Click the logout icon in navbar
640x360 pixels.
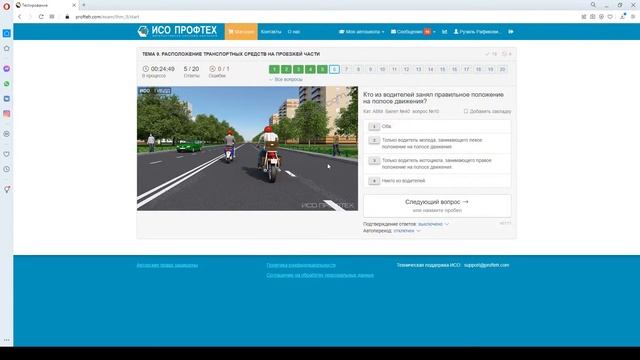pyautogui.click(x=511, y=31)
